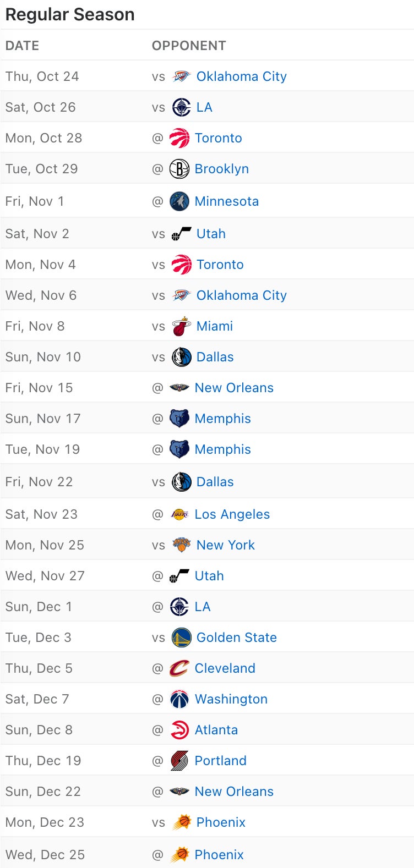Click the Cleveland Cavaliers logo icon
The width and height of the screenshot is (414, 868).
pos(179,668)
